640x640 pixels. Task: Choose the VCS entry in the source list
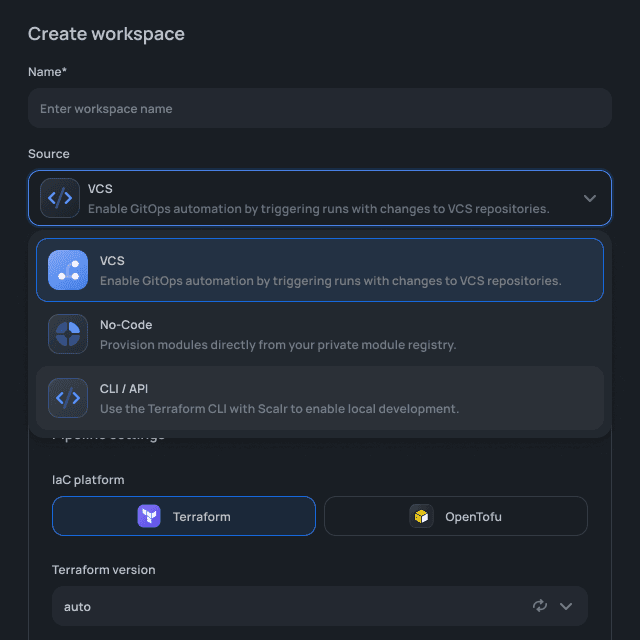click(320, 270)
